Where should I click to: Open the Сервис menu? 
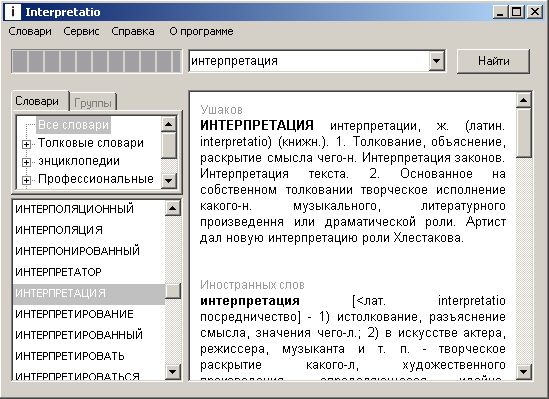tap(81, 32)
